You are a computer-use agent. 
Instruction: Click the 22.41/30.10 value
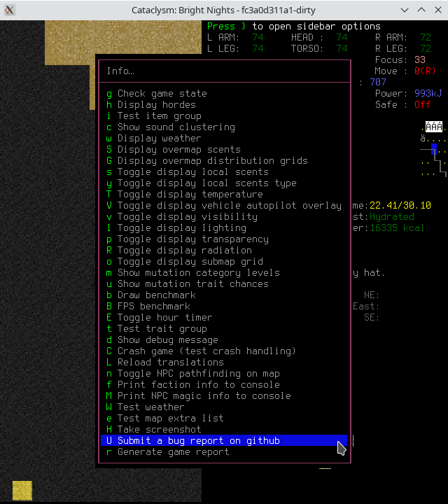coord(400,206)
